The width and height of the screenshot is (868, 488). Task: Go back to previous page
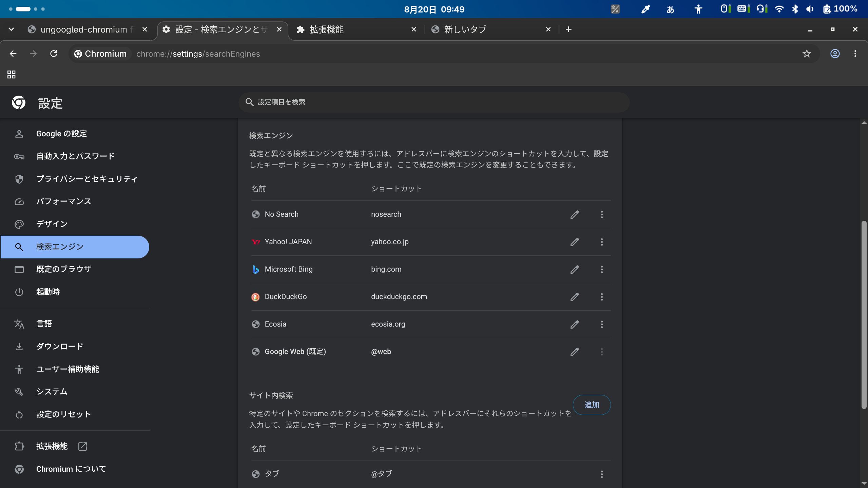click(13, 54)
